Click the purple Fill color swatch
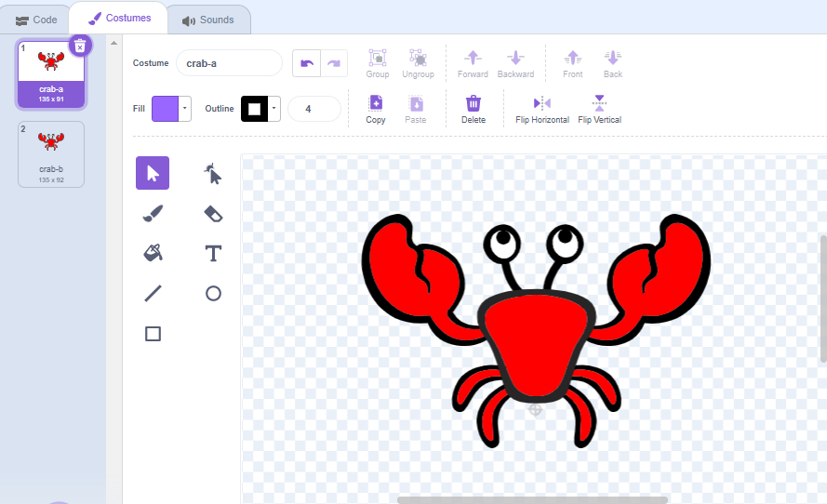Image resolution: width=827 pixels, height=504 pixels. (x=165, y=109)
